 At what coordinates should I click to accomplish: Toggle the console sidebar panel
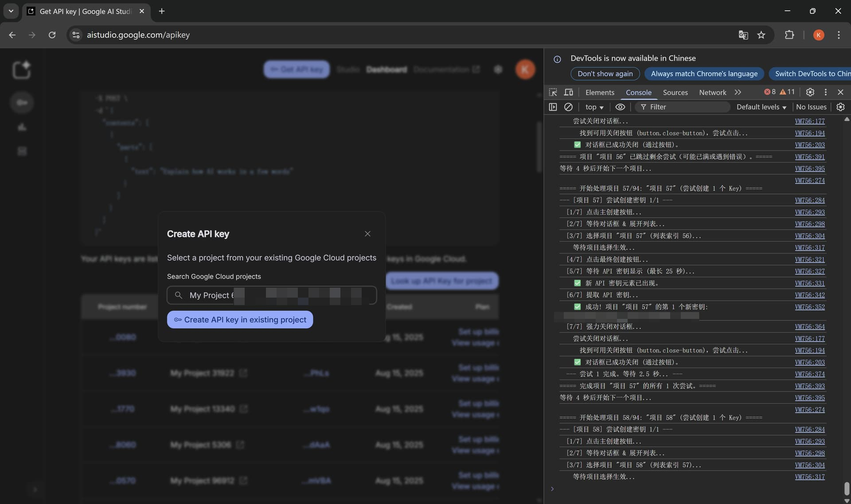point(553,107)
